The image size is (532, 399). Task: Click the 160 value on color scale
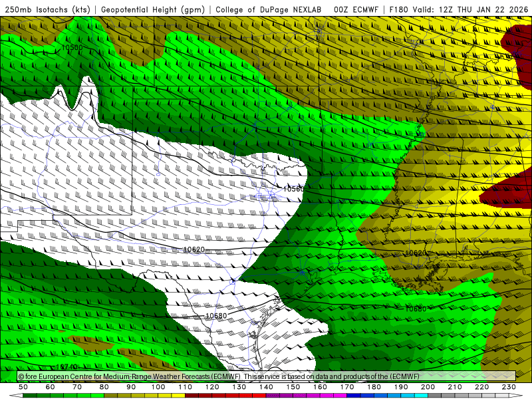pyautogui.click(x=320, y=387)
